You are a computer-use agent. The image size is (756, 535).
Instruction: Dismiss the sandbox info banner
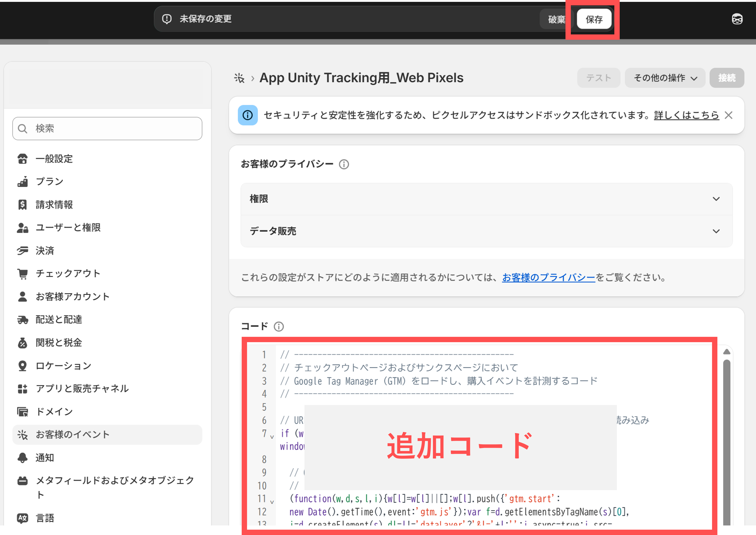point(729,115)
